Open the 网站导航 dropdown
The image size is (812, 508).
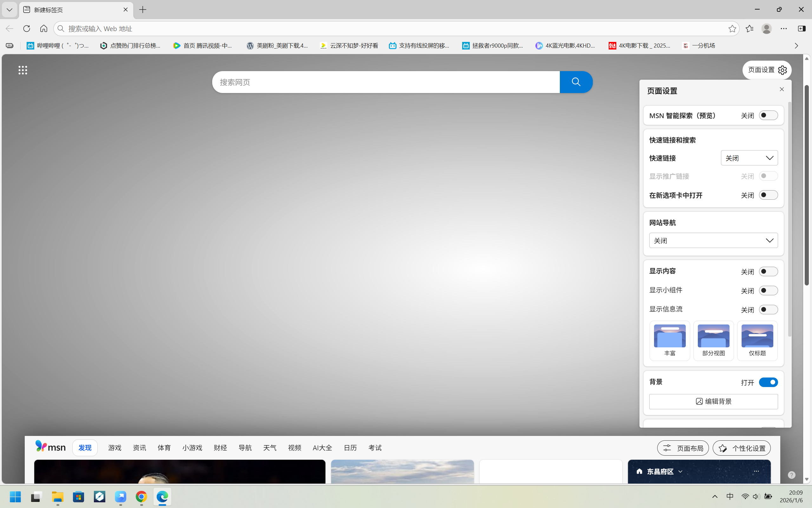click(713, 241)
